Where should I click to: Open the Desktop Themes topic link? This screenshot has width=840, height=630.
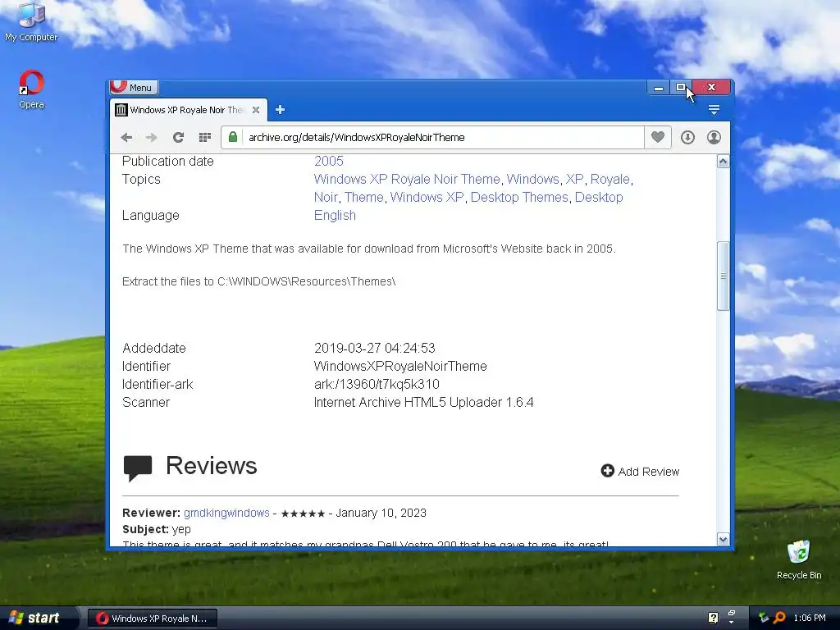[519, 198]
